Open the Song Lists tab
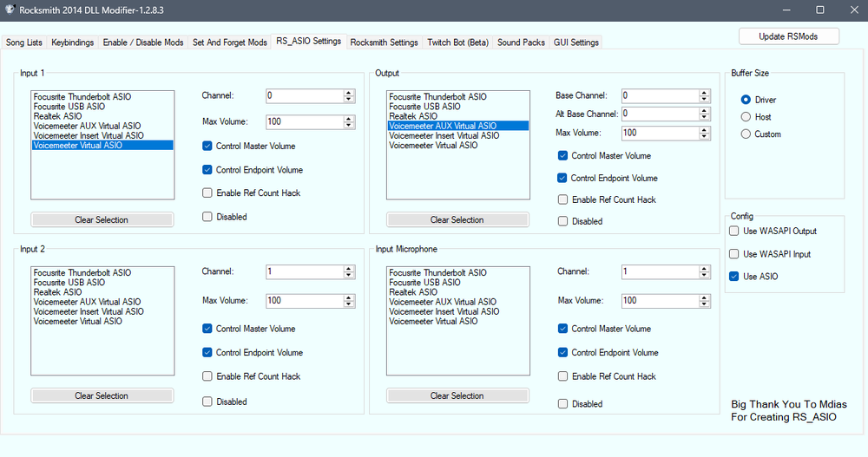 tap(23, 42)
